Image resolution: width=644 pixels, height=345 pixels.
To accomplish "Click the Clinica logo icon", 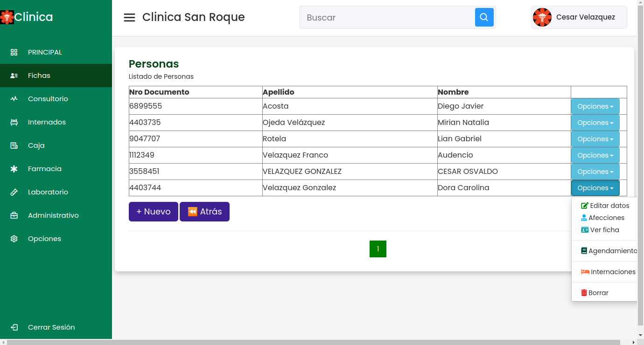I will point(7,17).
